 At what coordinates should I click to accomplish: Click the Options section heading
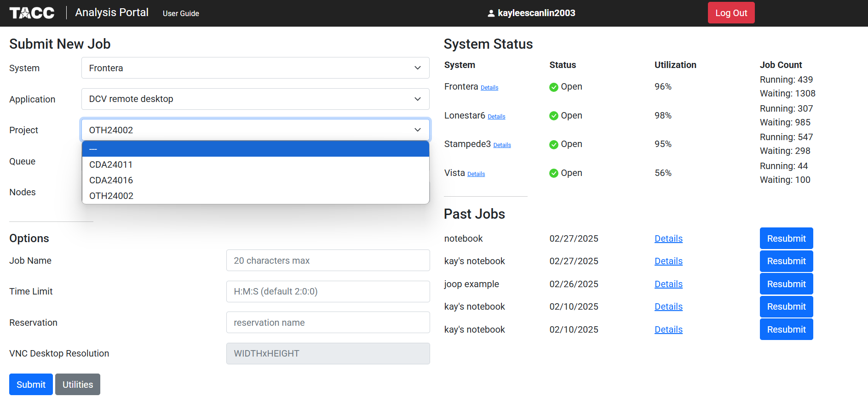pyautogui.click(x=29, y=238)
